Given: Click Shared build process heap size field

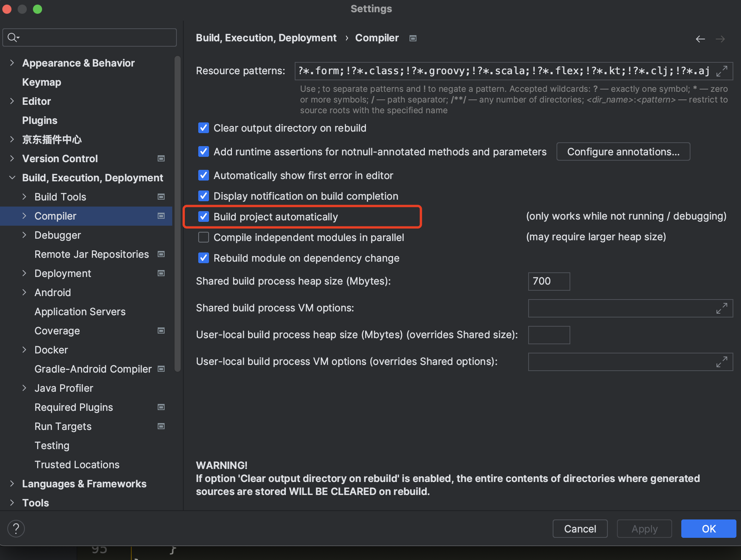Looking at the screenshot, I should [548, 282].
